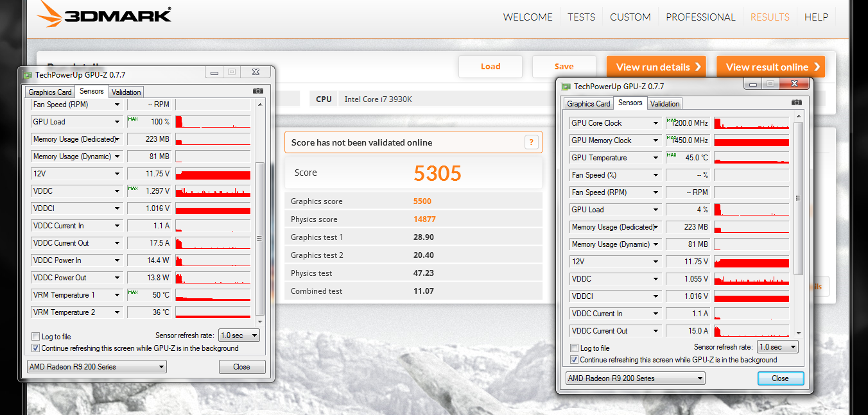Viewport: 868px width, 415px height.
Task: Open the PROFESSIONAL tab in 3DMark
Action: [x=700, y=17]
